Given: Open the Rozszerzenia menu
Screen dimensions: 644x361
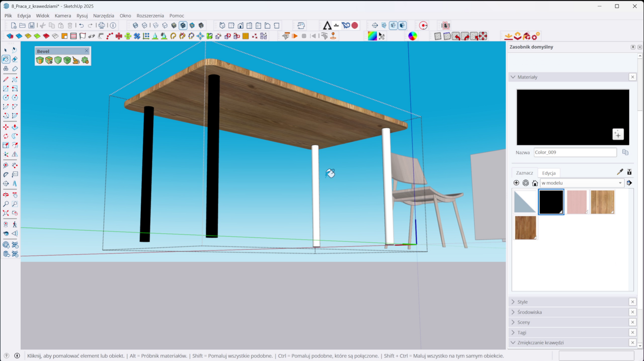Looking at the screenshot, I should coord(150,16).
